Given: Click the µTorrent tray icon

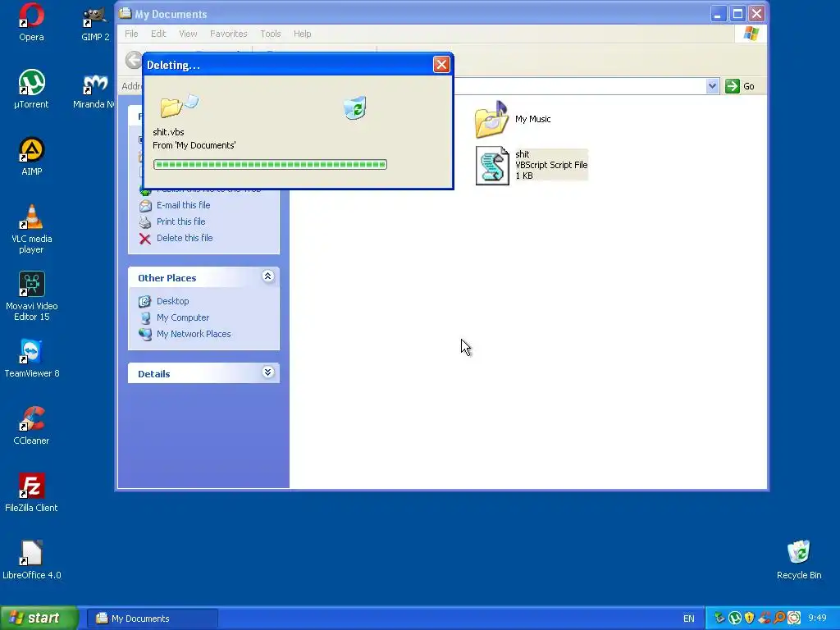Looking at the screenshot, I should pyautogui.click(x=734, y=619).
